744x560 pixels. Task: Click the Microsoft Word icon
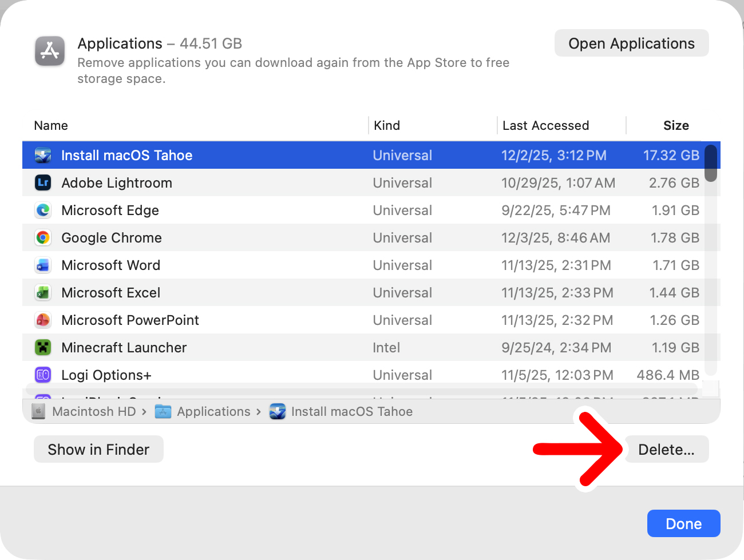[43, 265]
